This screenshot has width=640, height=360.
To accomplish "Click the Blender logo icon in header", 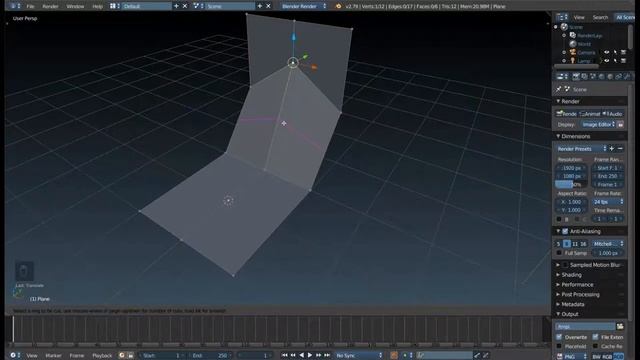I will 338,6.
